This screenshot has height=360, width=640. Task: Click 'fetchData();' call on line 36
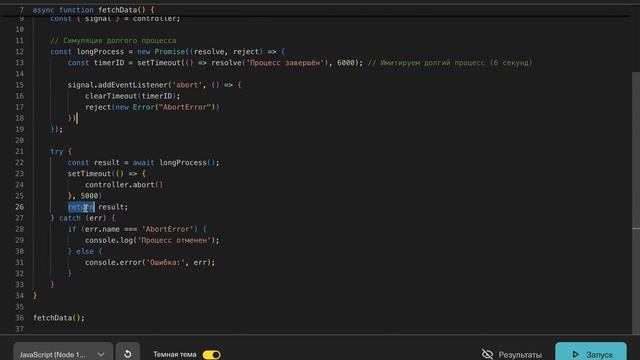coord(59,318)
